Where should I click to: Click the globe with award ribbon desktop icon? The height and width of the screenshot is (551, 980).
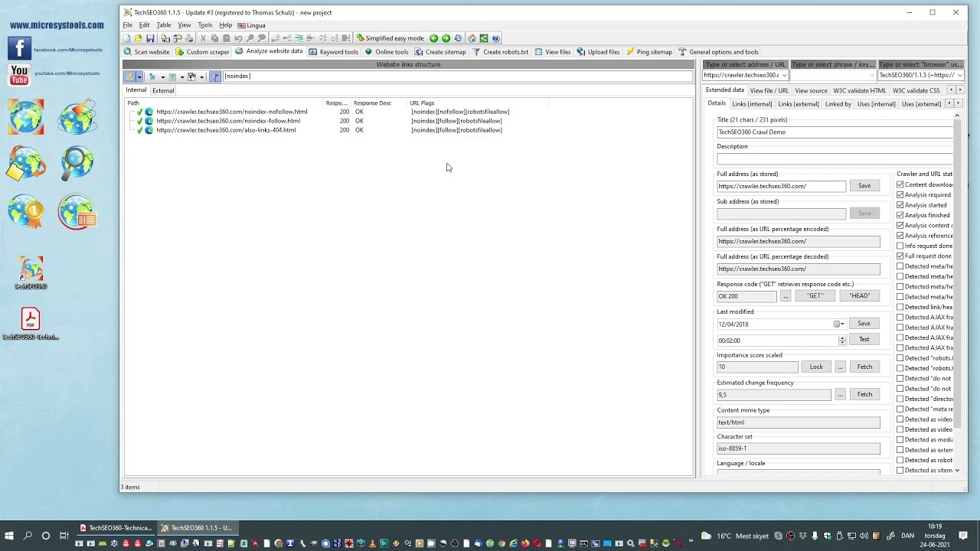tap(26, 212)
